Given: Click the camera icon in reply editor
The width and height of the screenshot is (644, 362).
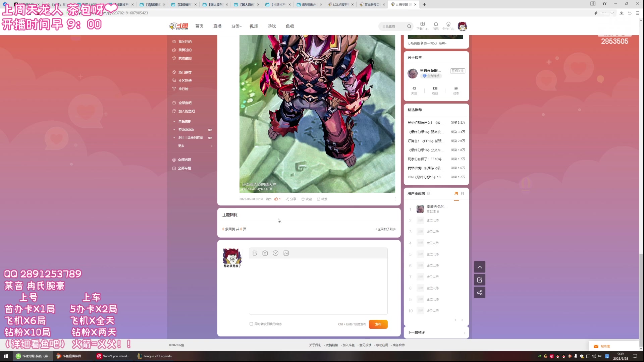Looking at the screenshot, I should click(265, 253).
